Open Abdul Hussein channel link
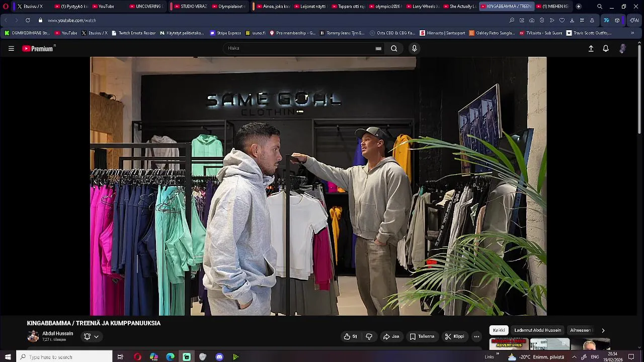Viewport: 644px width, 362px height. (x=57, y=333)
